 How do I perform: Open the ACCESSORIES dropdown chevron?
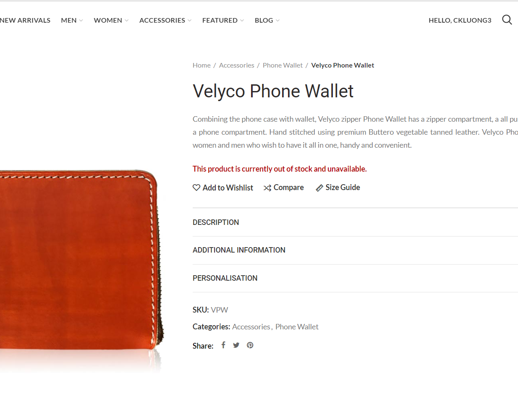click(x=190, y=21)
